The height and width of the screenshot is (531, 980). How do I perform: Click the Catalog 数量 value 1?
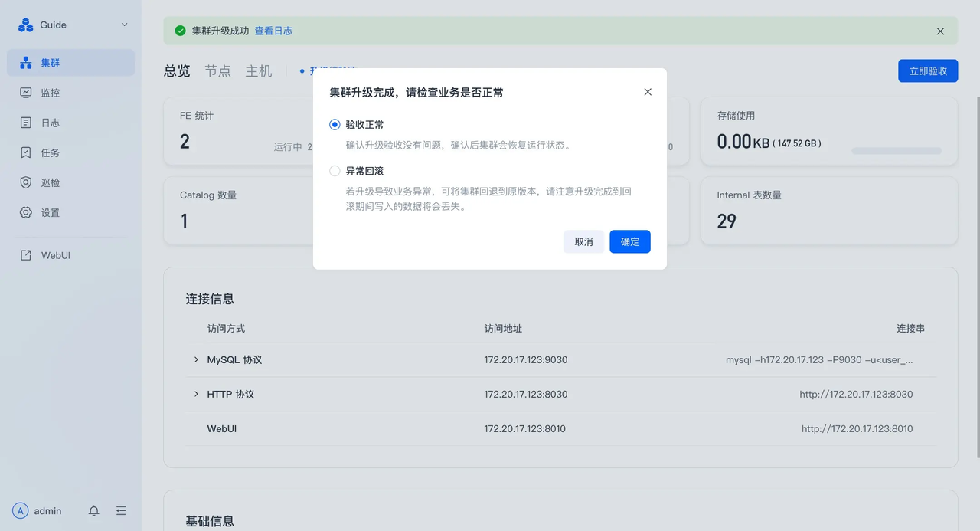184,221
